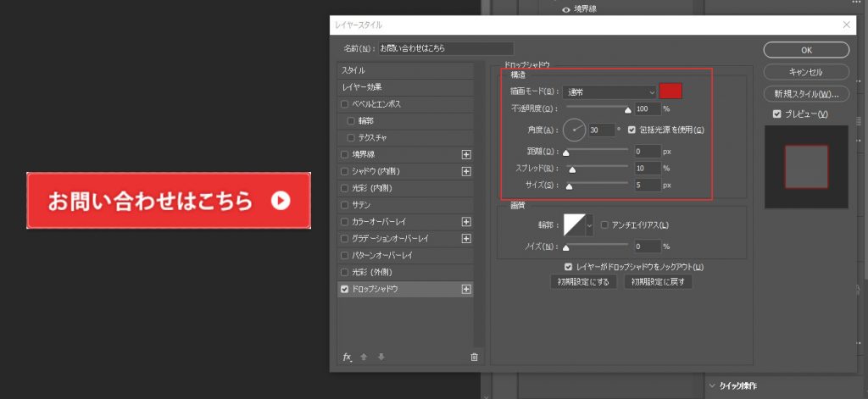Uncheck the プレビュー checkbox

[x=776, y=114]
